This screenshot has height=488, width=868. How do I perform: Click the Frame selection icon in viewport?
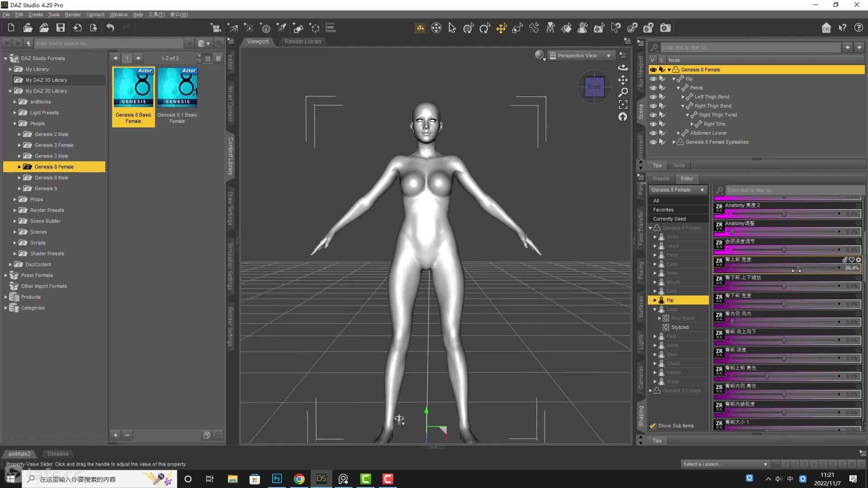(623, 104)
